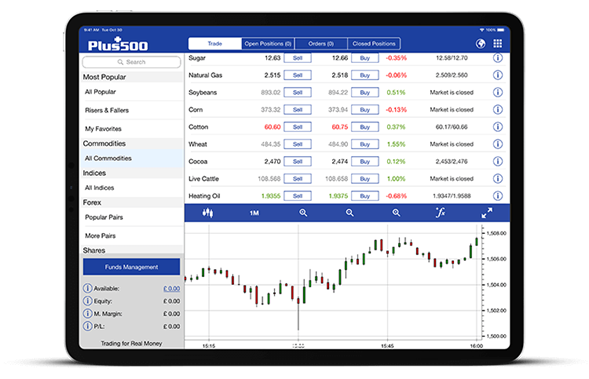Image resolution: width=589 pixels, height=379 pixels.
Task: Open the grid menu icon
Action: pos(498,44)
